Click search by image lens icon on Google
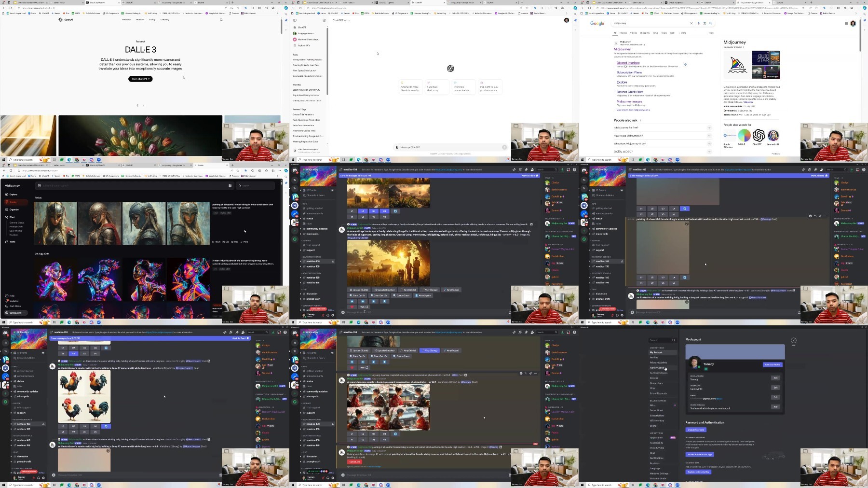 click(705, 23)
